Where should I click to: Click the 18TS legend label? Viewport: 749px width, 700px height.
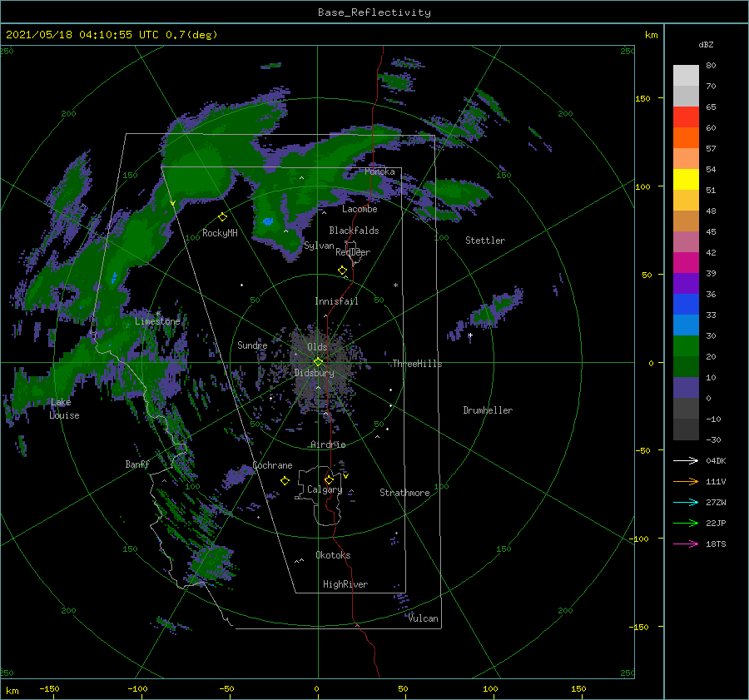tap(716, 544)
